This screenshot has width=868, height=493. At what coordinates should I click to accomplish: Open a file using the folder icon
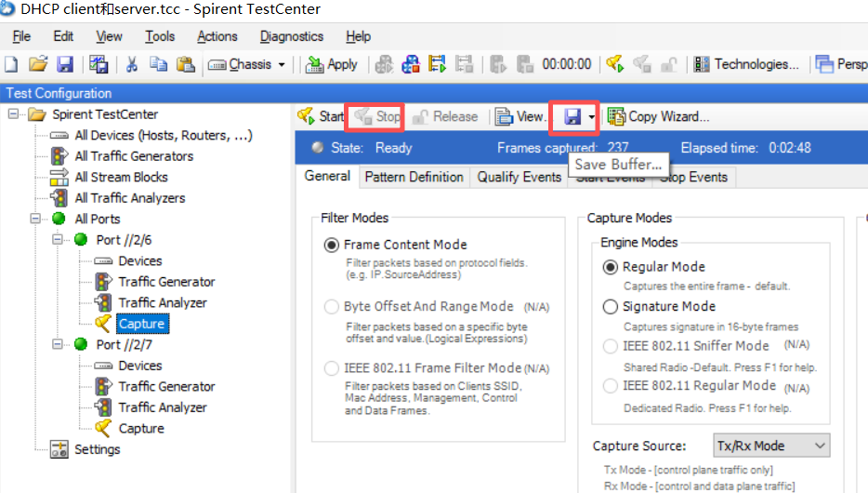point(38,64)
